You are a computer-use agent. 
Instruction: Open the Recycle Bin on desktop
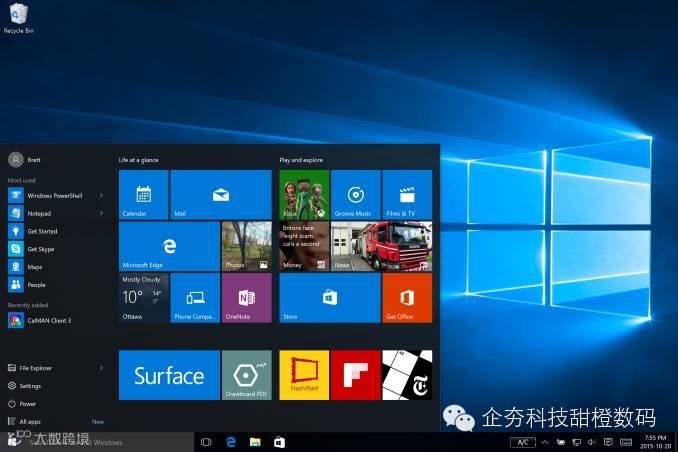(x=18, y=18)
